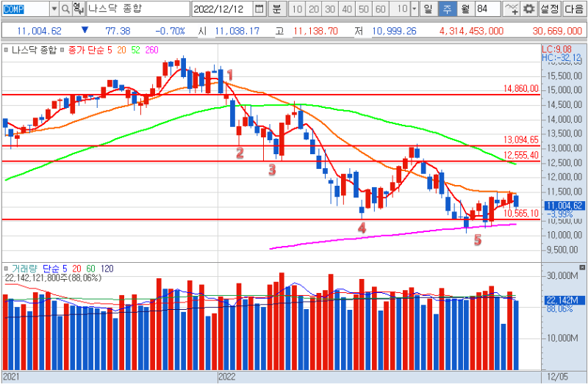Open the 설정 settings button
This screenshot has width=588, height=384.
tap(549, 9)
